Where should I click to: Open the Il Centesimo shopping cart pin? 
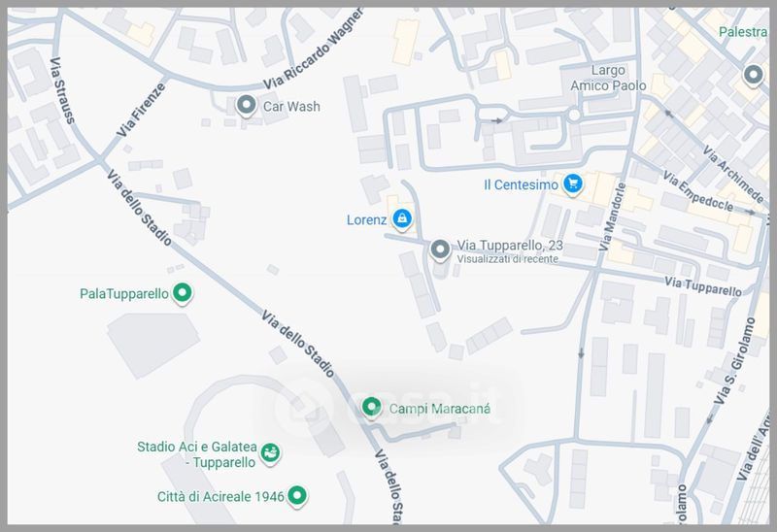(x=573, y=184)
